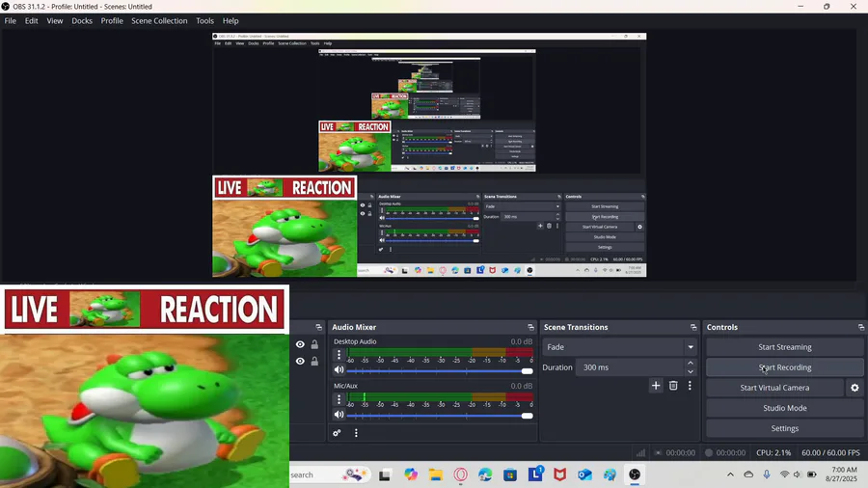This screenshot has width=868, height=488.
Task: Open the File menu
Action: tap(10, 20)
